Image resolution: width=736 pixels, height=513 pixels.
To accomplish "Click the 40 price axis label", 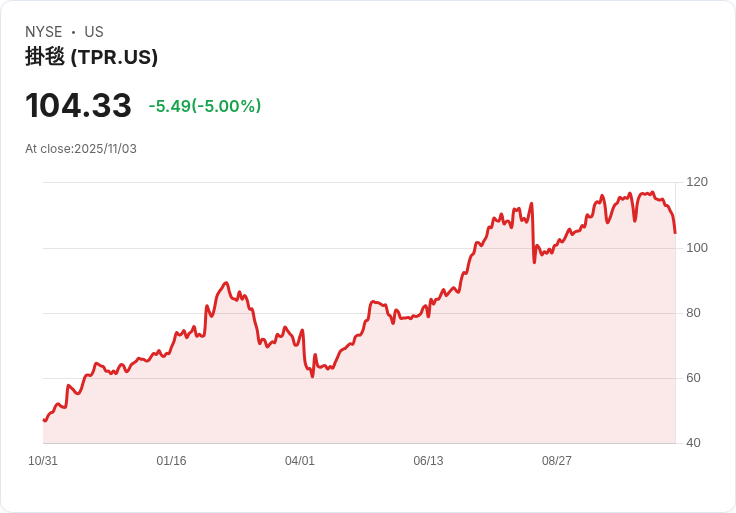I will pos(693,443).
